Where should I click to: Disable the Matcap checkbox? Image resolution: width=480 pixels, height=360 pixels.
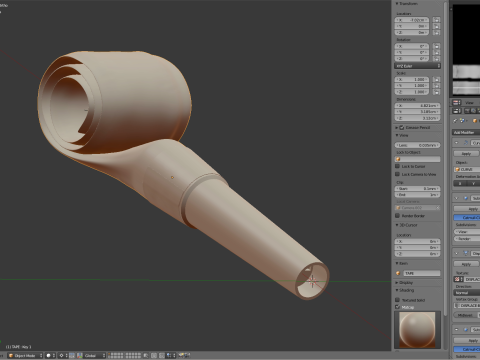coord(397,307)
